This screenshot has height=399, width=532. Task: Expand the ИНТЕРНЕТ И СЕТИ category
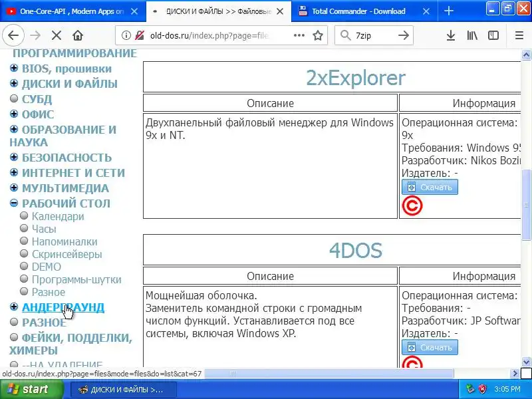tap(14, 172)
